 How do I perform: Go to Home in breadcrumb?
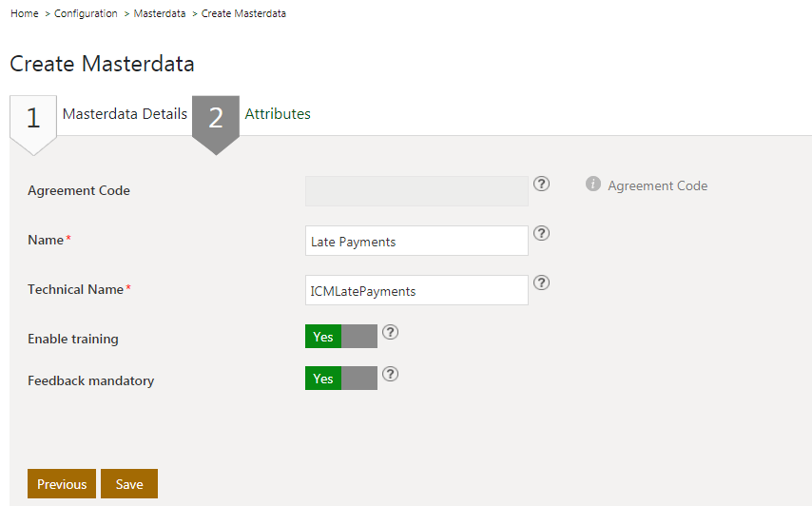(x=24, y=14)
